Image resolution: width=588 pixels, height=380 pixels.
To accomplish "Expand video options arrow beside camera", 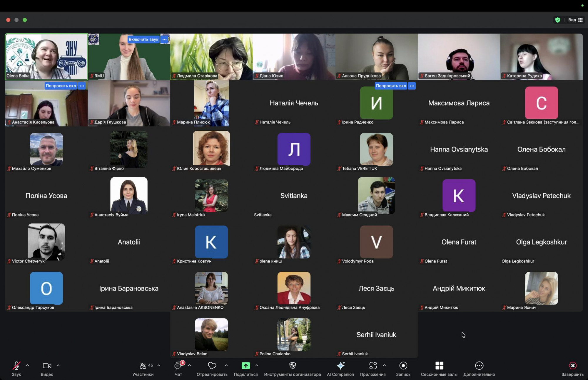I will (58, 365).
